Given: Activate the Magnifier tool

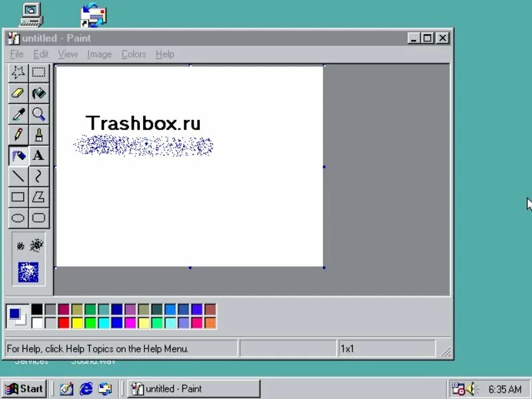Looking at the screenshot, I should click(x=39, y=114).
